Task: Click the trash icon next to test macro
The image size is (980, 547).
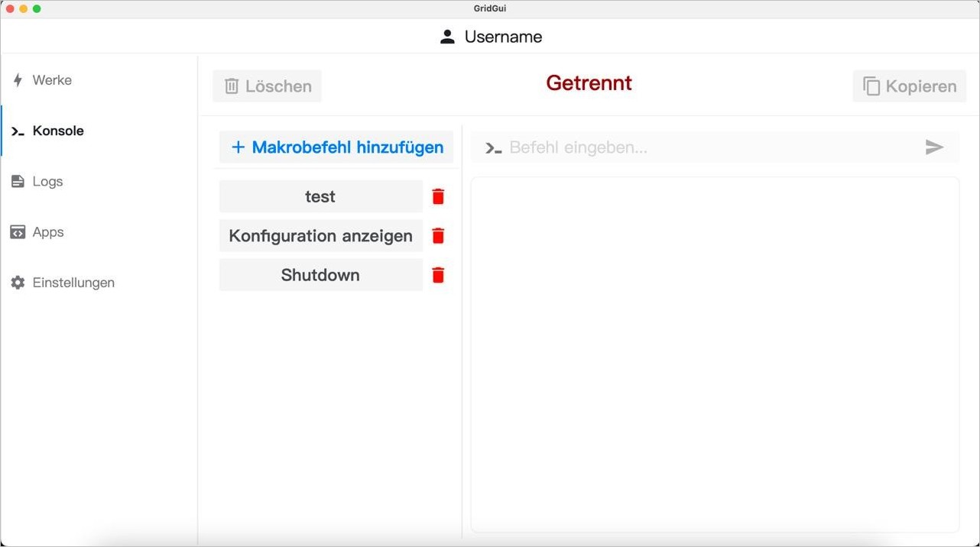Action: 438,197
